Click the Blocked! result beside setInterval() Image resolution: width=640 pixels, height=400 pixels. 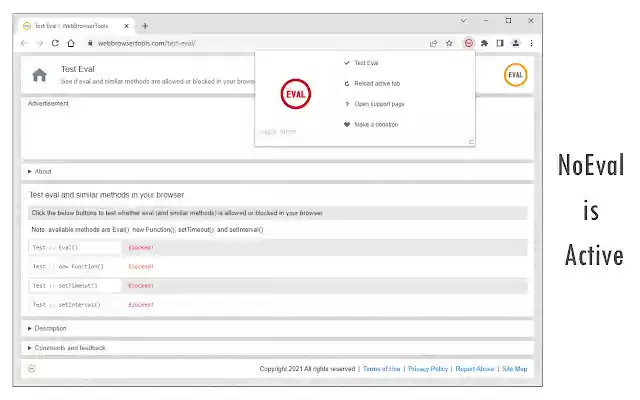coord(141,304)
